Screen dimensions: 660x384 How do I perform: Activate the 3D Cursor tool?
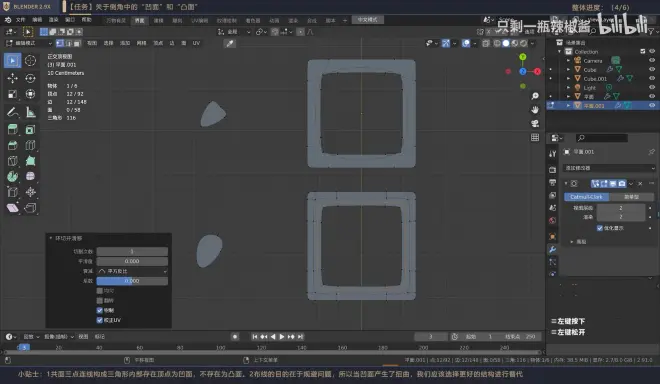click(30, 61)
